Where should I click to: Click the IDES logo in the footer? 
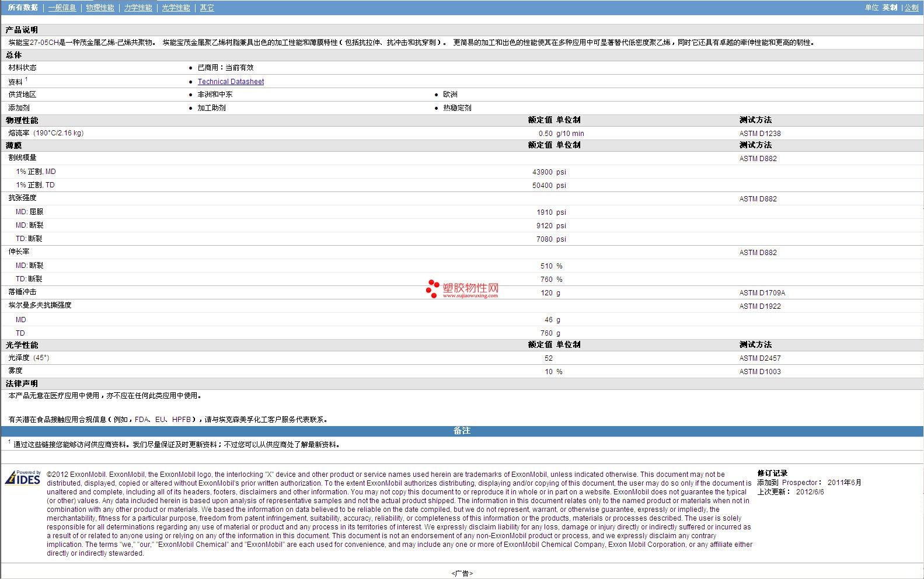(x=23, y=477)
